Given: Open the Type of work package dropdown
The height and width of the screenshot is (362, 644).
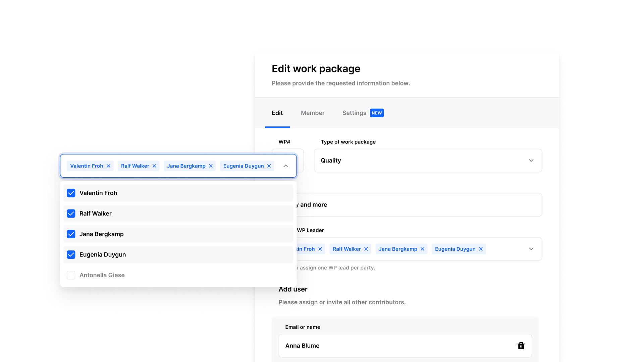Looking at the screenshot, I should pyautogui.click(x=428, y=161).
